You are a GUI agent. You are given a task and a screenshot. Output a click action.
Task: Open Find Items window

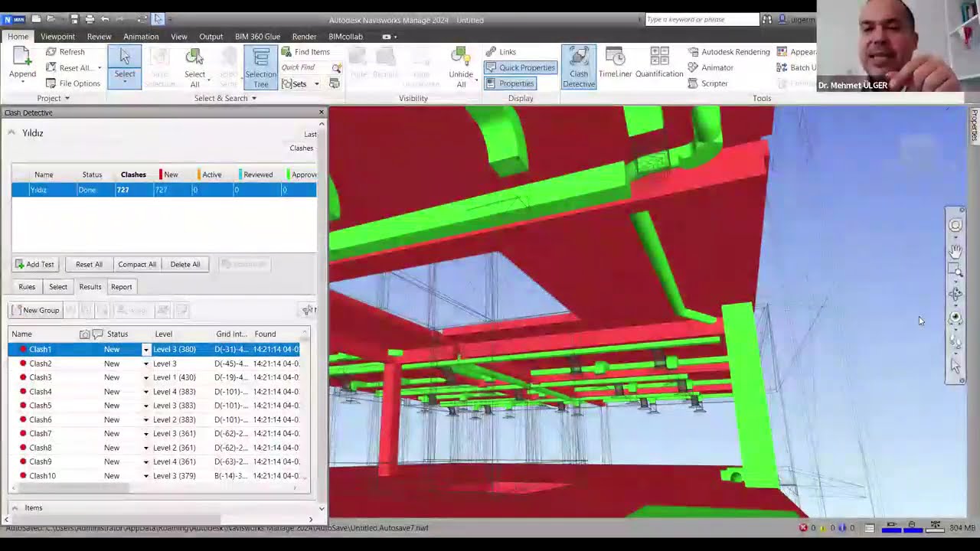point(305,52)
